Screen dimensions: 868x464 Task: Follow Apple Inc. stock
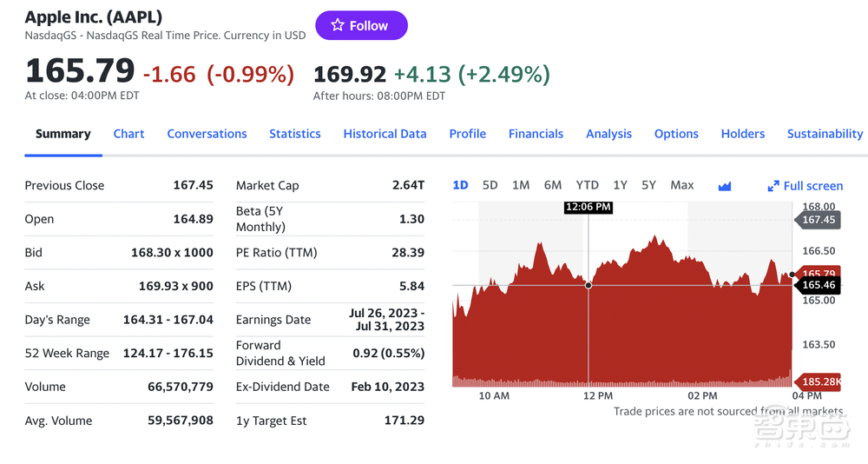[x=360, y=25]
